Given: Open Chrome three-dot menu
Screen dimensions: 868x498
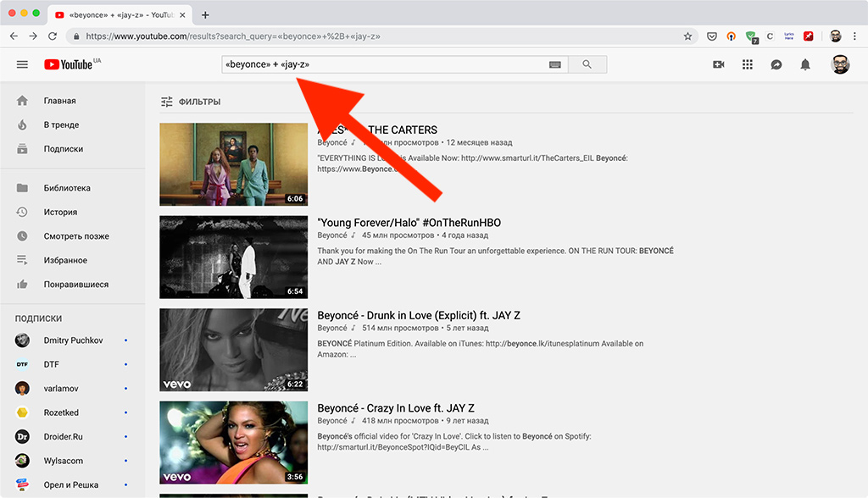Looking at the screenshot, I should (x=854, y=36).
